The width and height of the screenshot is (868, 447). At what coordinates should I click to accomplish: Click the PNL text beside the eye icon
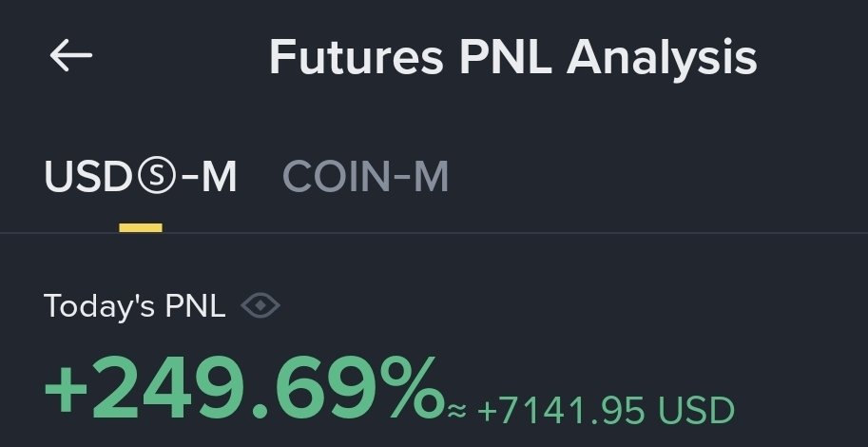[195, 306]
